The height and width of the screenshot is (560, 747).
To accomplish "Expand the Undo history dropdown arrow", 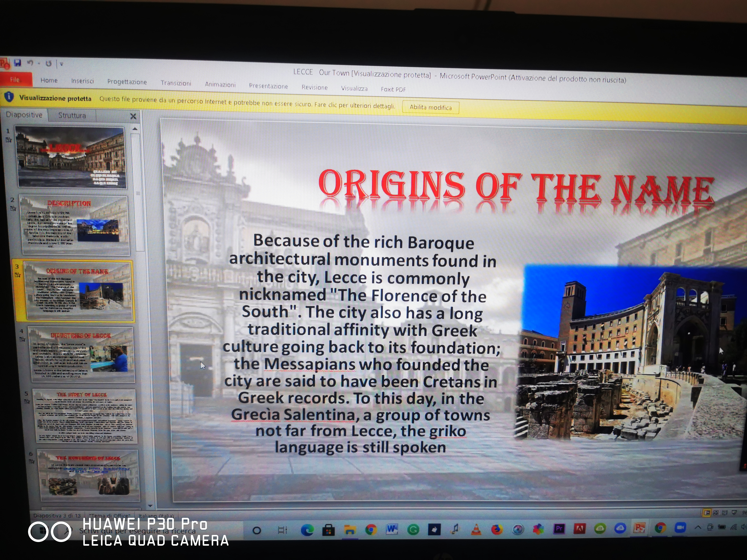I will [39, 63].
